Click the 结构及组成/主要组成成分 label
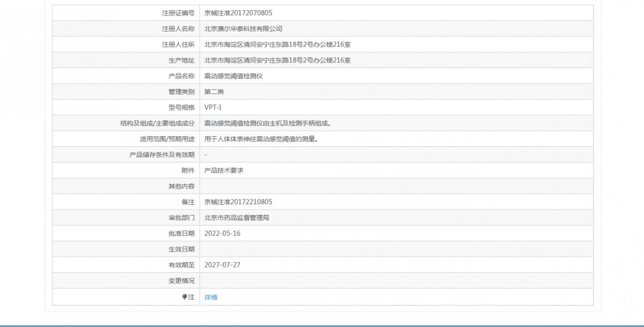 158,123
